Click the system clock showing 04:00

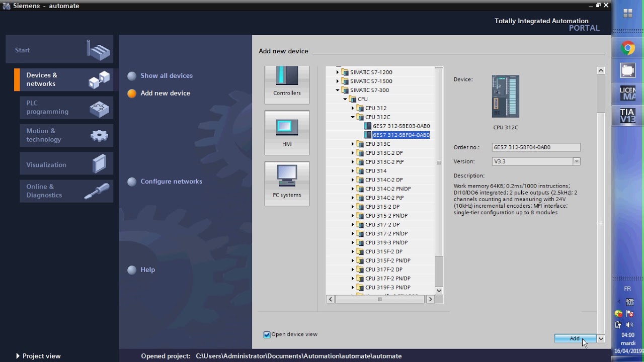coord(628,335)
